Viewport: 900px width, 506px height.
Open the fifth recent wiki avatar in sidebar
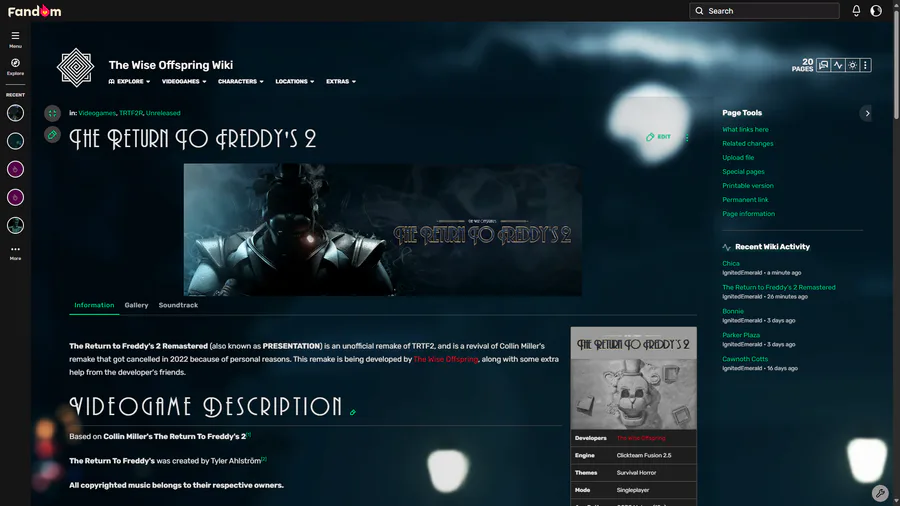coord(15,225)
